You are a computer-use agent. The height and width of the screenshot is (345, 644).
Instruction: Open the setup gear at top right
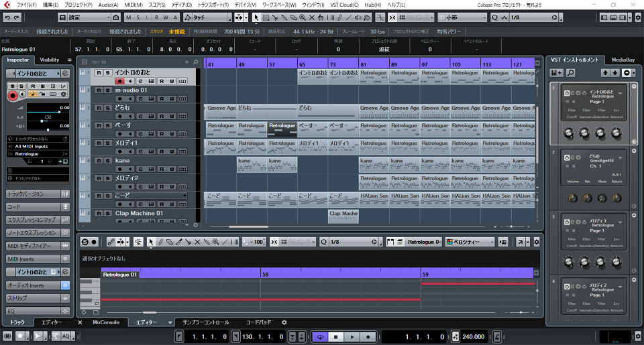[x=638, y=17]
